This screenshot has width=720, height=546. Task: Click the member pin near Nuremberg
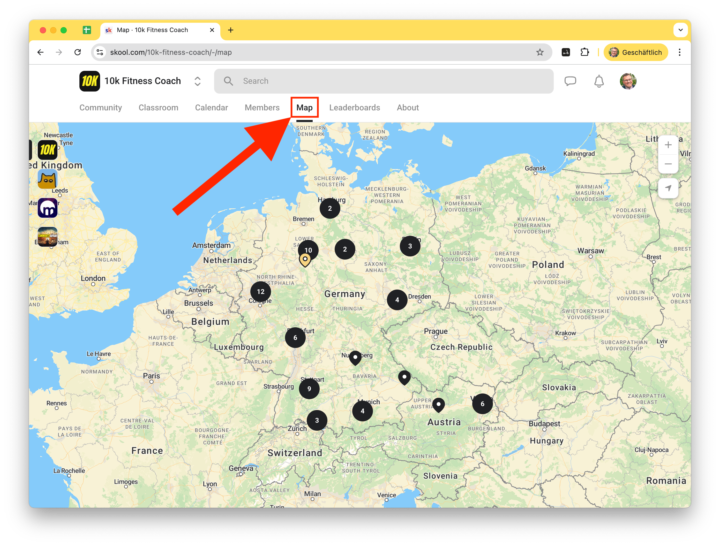[355, 358]
